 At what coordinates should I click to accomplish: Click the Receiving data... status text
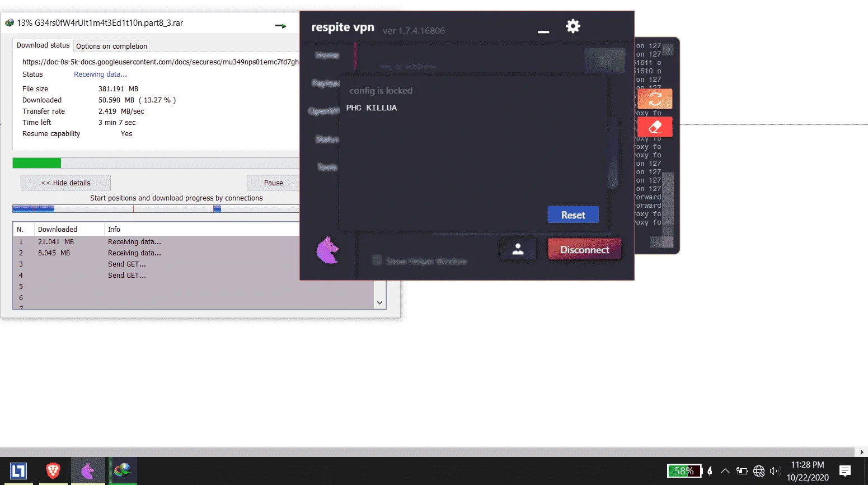100,74
